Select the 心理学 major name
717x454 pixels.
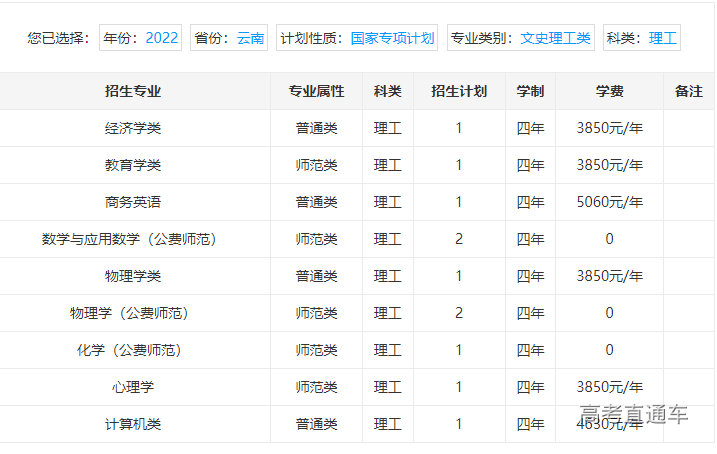pyautogui.click(x=133, y=387)
